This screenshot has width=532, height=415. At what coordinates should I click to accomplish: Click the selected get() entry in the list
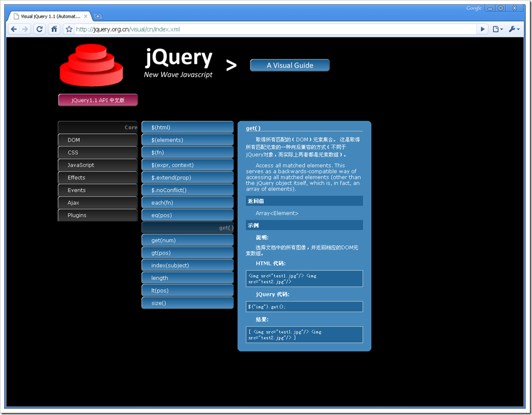(188, 228)
